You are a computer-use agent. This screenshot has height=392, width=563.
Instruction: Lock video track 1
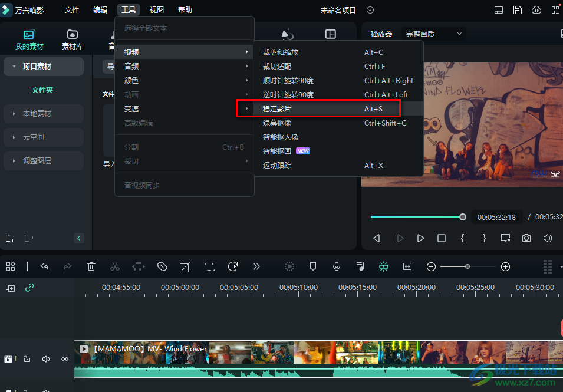(x=27, y=358)
